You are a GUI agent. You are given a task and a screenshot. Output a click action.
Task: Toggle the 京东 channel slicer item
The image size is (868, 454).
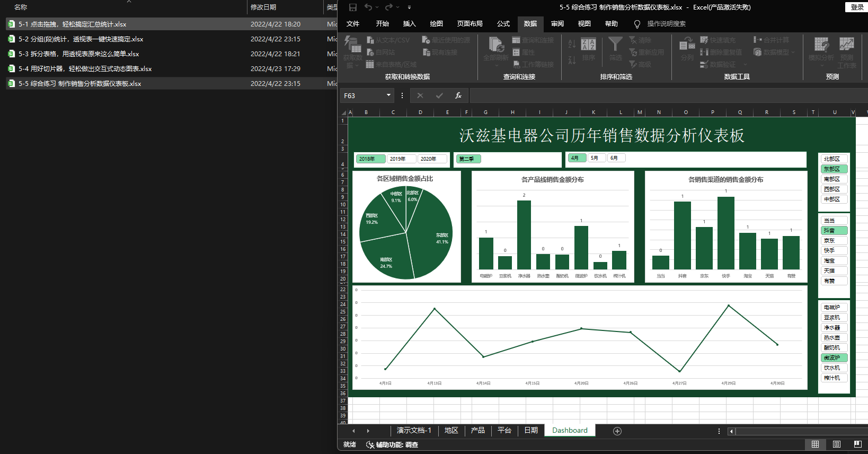click(x=834, y=241)
